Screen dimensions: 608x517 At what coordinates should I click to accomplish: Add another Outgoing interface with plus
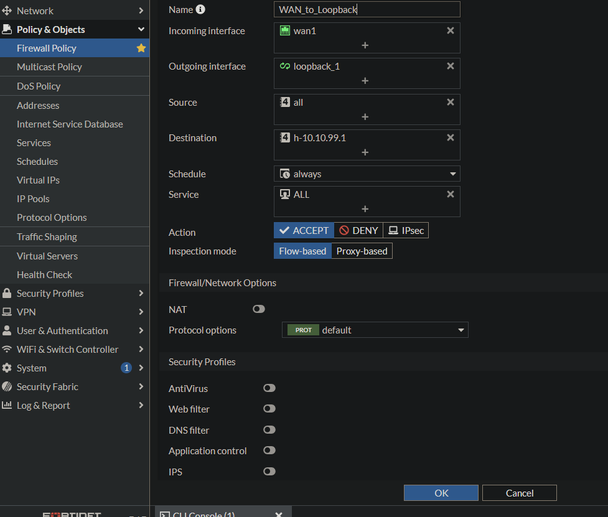(x=365, y=81)
